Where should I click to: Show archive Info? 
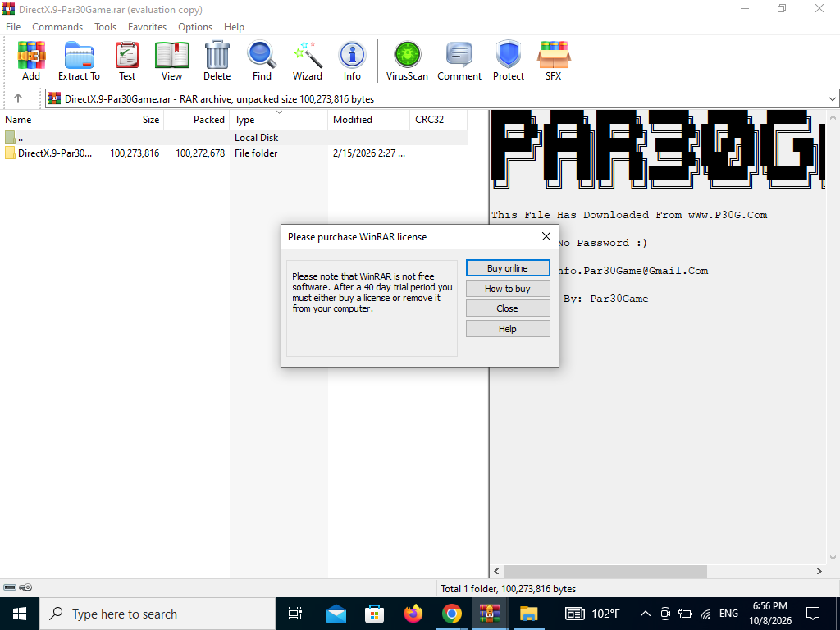[352, 61]
